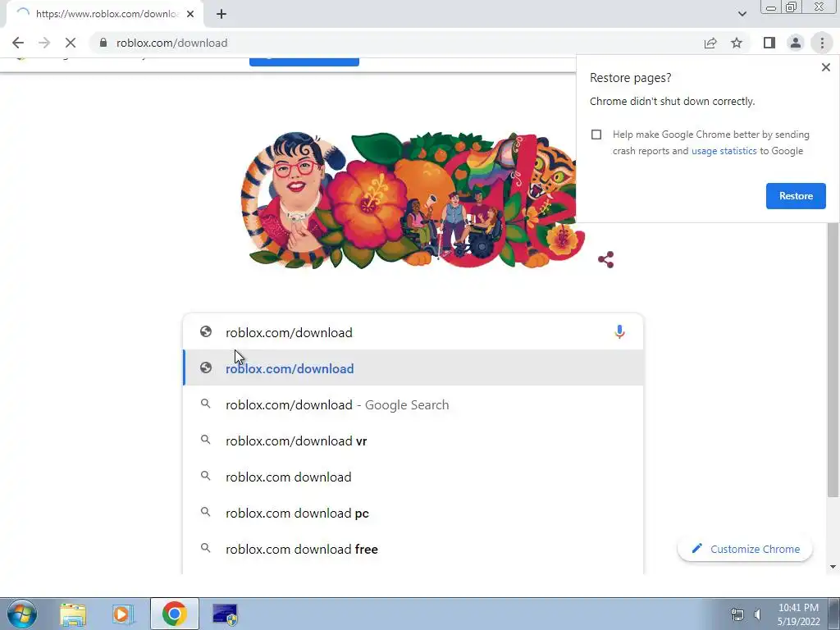This screenshot has width=840, height=630.
Task: Open network status tray icon
Action: (x=737, y=614)
